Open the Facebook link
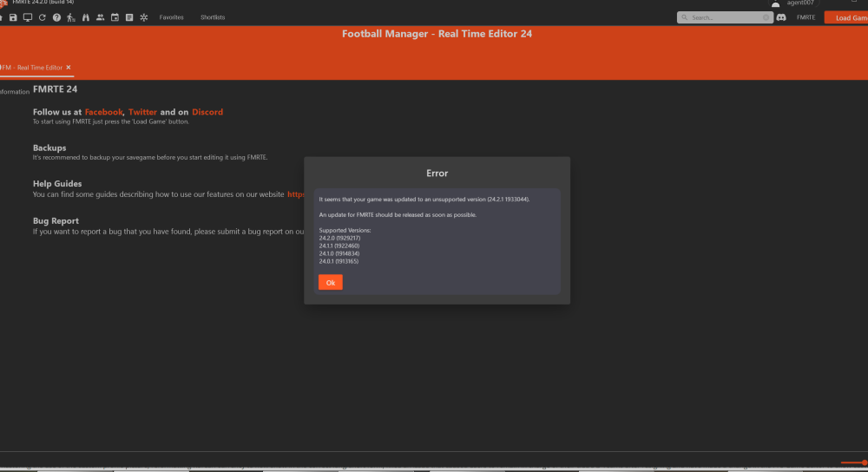 103,112
